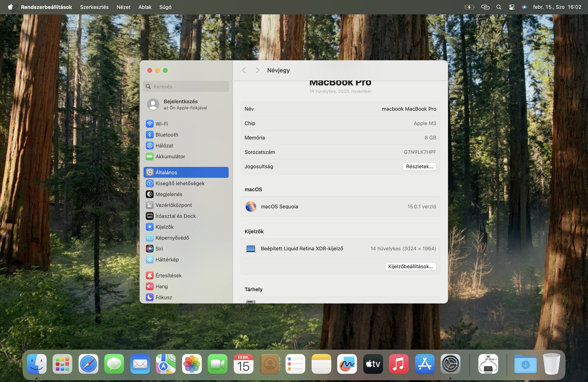This screenshot has height=382, width=588.
Task: Click the Kijelzőbeállítások... button
Action: pyautogui.click(x=410, y=266)
